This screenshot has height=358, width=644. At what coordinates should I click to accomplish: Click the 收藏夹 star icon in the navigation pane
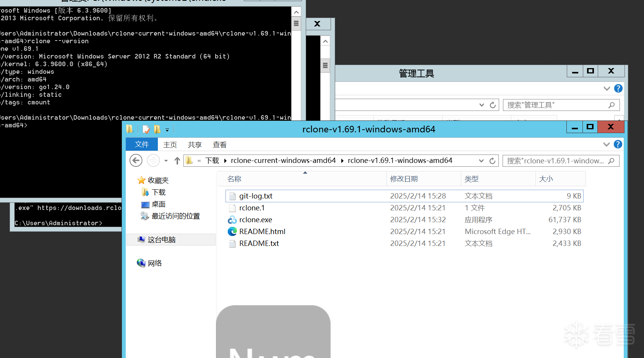pyautogui.click(x=141, y=180)
